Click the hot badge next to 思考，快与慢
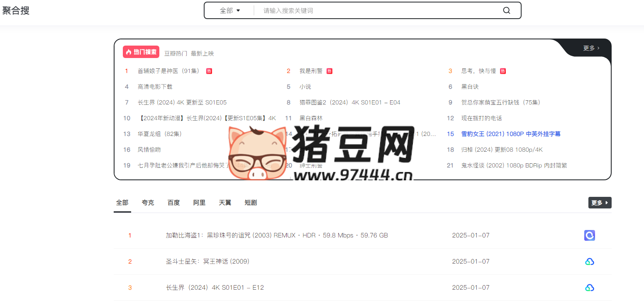This screenshot has height=305, width=644. (x=503, y=71)
